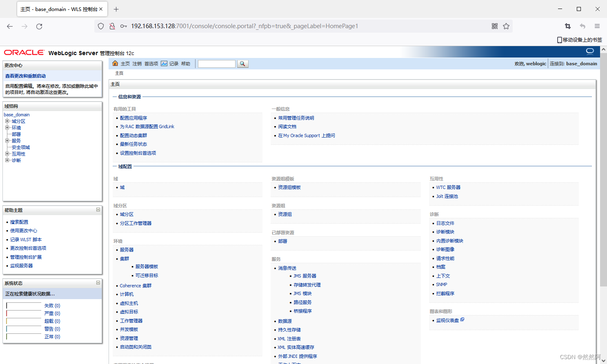Open 监视服务器 help topic
Viewport: 607px width, 364px height.
pyautogui.click(x=21, y=266)
